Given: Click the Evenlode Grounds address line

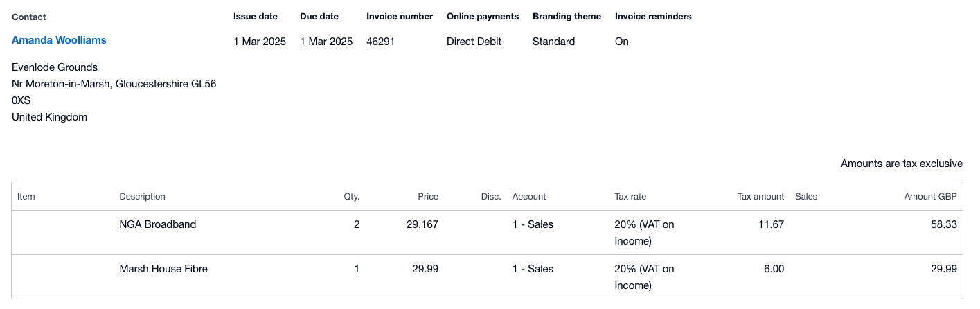Looking at the screenshot, I should pyautogui.click(x=55, y=67).
